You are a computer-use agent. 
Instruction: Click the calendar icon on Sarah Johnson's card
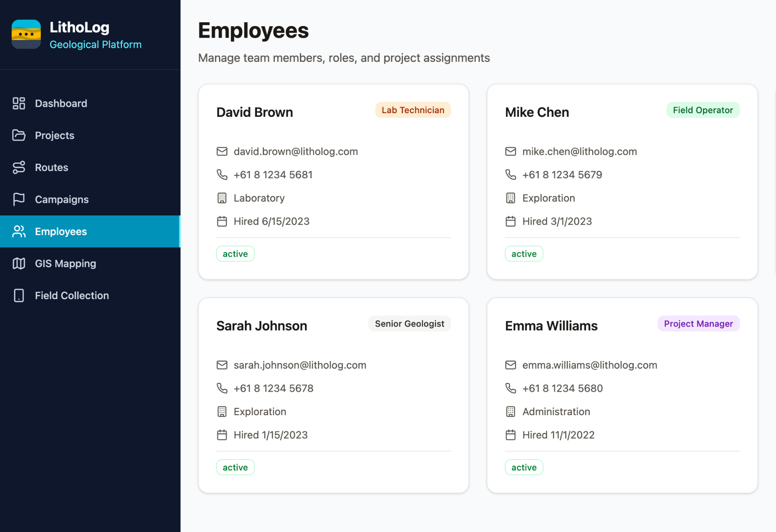[222, 435]
